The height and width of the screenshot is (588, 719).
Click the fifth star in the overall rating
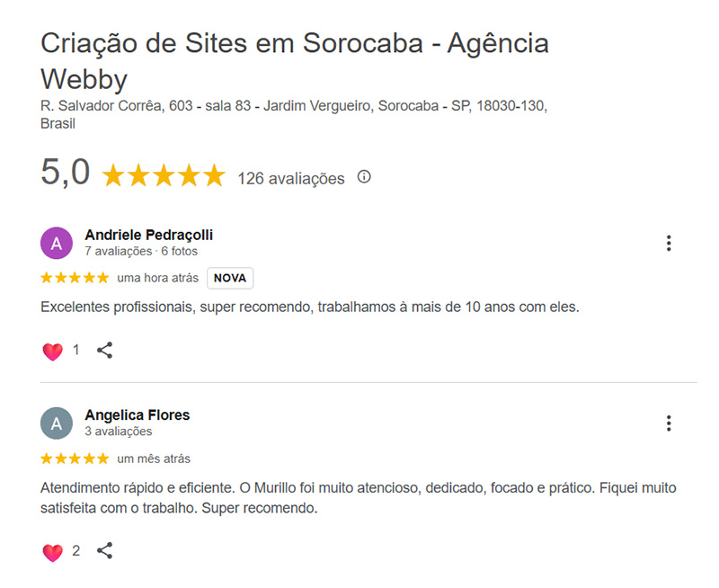click(x=214, y=174)
